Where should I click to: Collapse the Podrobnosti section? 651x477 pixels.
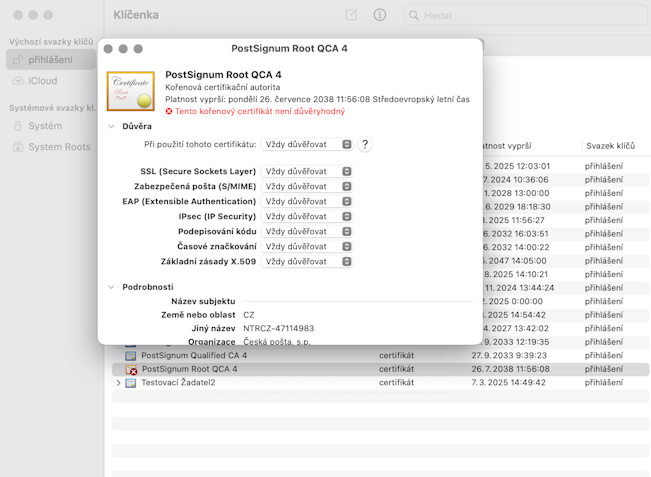click(111, 287)
